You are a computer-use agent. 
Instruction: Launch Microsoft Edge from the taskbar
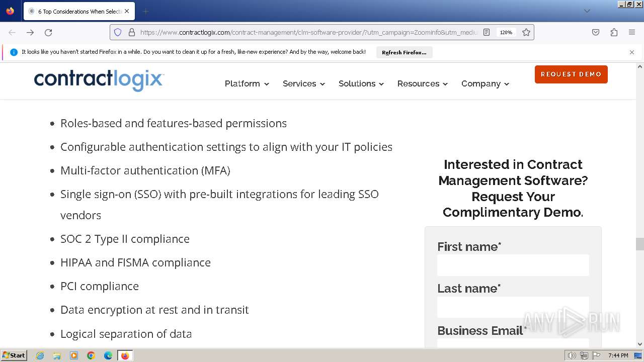click(x=108, y=355)
